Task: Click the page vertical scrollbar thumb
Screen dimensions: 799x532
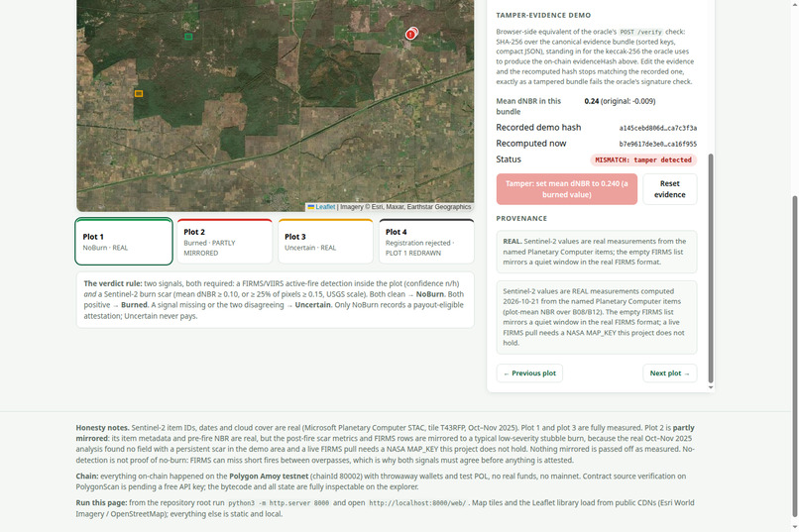Action: pos(795,357)
